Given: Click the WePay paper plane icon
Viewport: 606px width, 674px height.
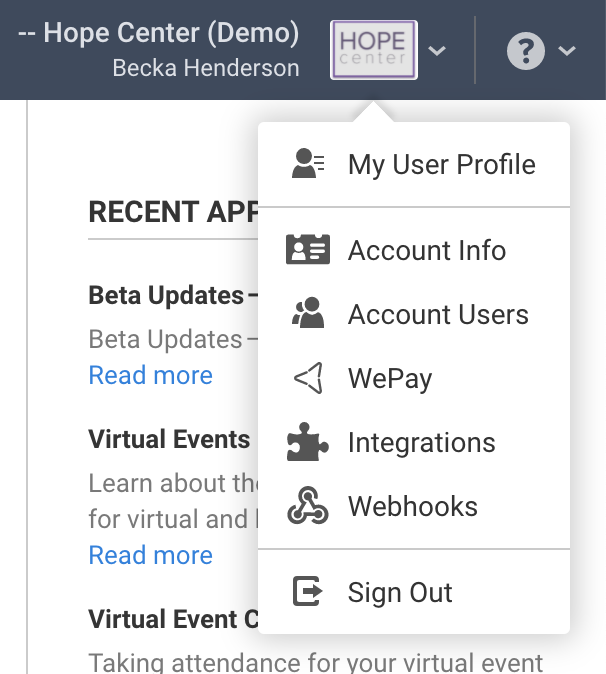Looking at the screenshot, I should click(x=307, y=378).
